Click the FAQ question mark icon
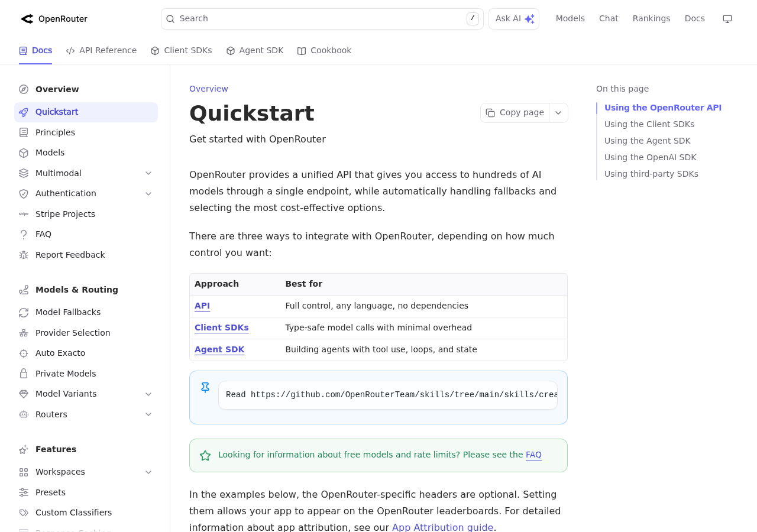This screenshot has width=757, height=532. point(24,235)
